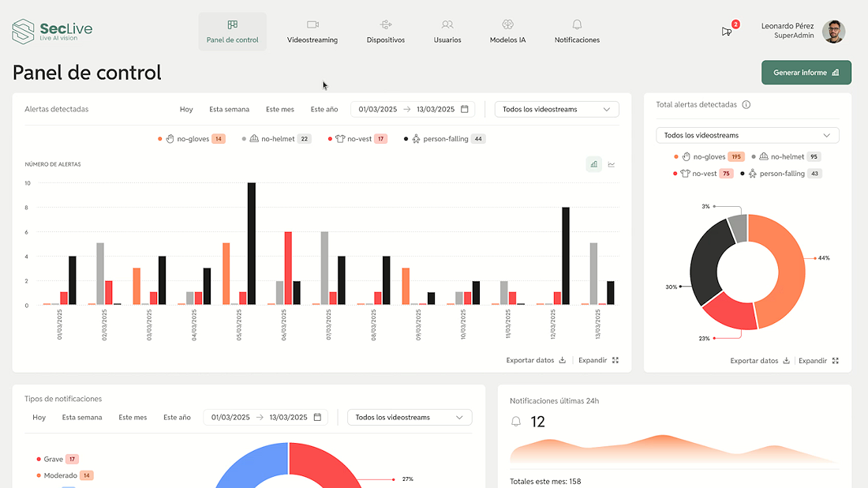Toggle no-helmet series in bar chart legend
The image size is (868, 488).
[x=276, y=139]
